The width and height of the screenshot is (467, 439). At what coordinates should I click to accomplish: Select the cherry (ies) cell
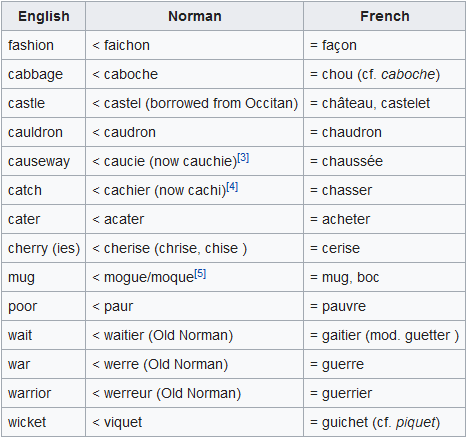44,248
